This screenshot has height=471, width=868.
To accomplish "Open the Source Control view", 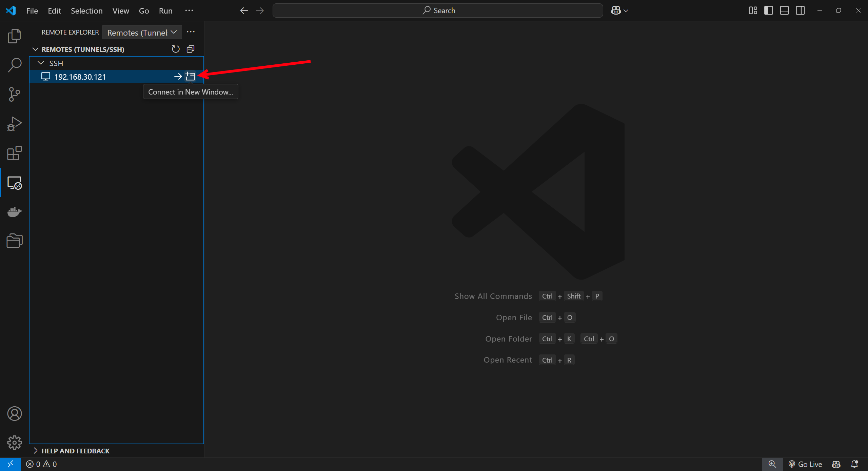I will pyautogui.click(x=14, y=94).
